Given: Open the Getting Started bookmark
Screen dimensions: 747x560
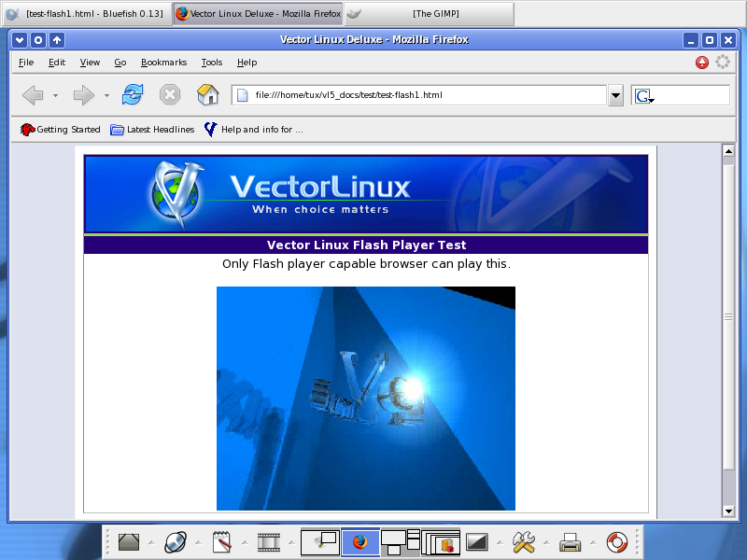Looking at the screenshot, I should [x=61, y=130].
